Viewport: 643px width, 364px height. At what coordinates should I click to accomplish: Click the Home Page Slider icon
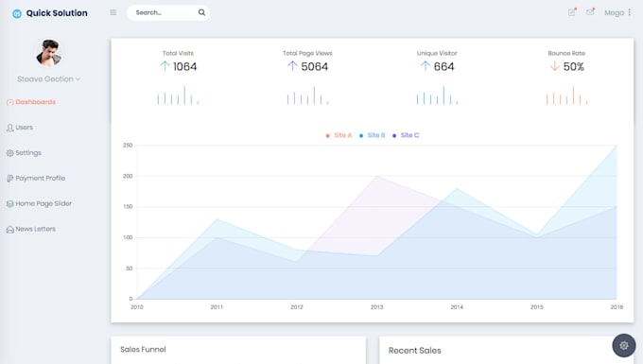[x=10, y=203]
